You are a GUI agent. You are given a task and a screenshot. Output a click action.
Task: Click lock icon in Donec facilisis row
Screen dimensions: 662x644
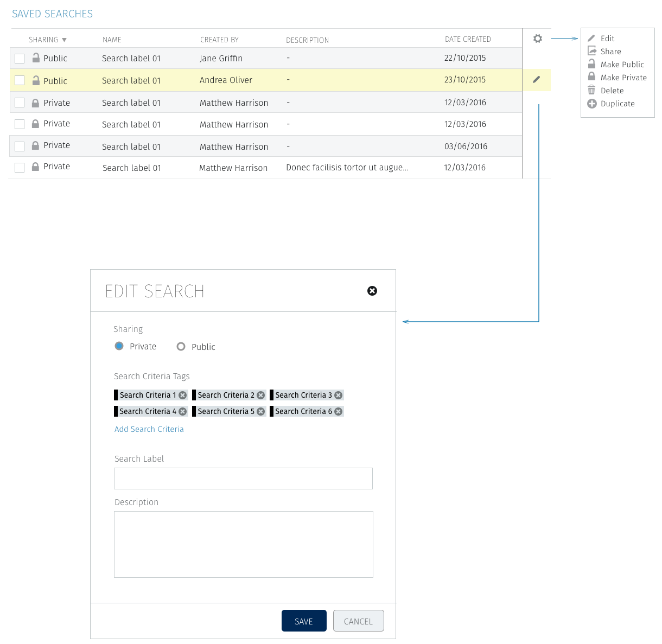[35, 167]
